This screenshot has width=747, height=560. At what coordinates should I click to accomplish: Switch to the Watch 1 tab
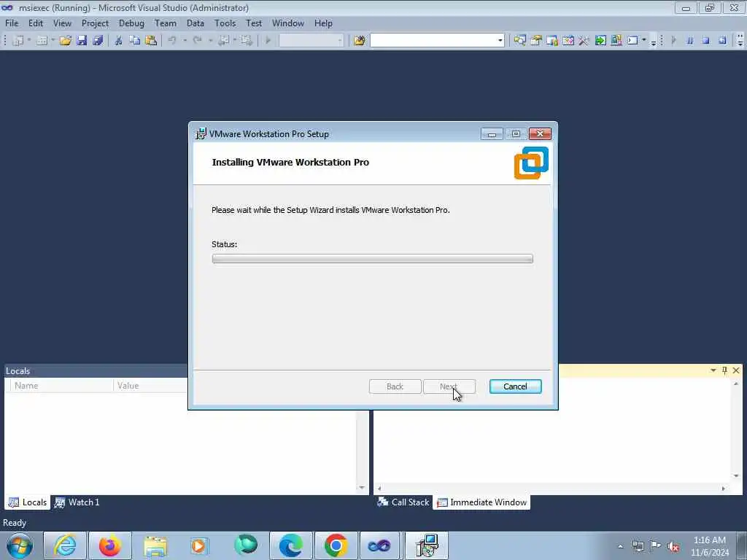77,502
